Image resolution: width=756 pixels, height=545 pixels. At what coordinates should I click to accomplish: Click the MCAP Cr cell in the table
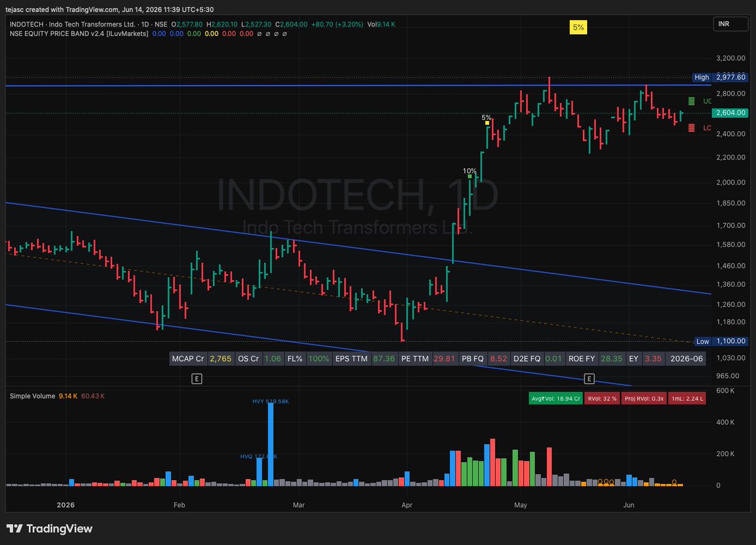point(188,359)
